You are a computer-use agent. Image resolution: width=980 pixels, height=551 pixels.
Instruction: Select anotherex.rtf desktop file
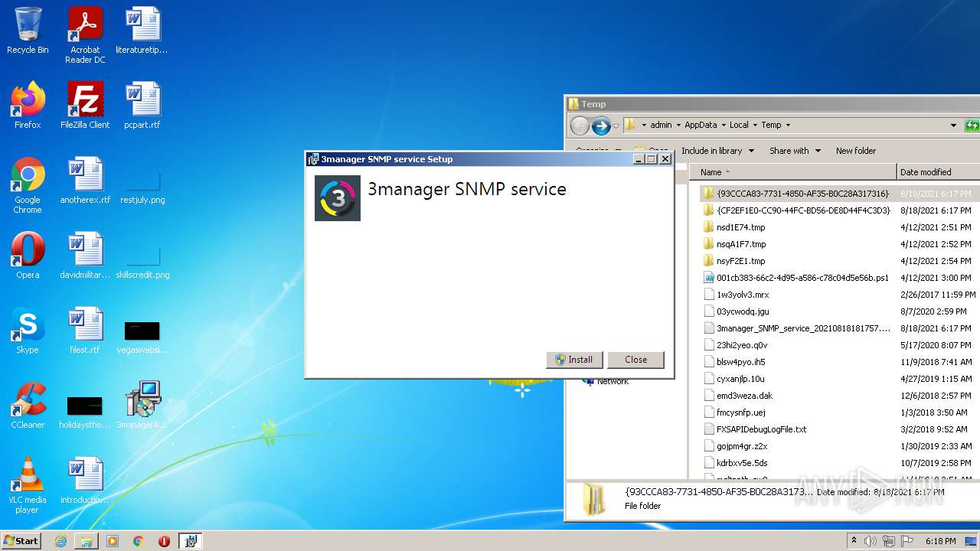85,181
